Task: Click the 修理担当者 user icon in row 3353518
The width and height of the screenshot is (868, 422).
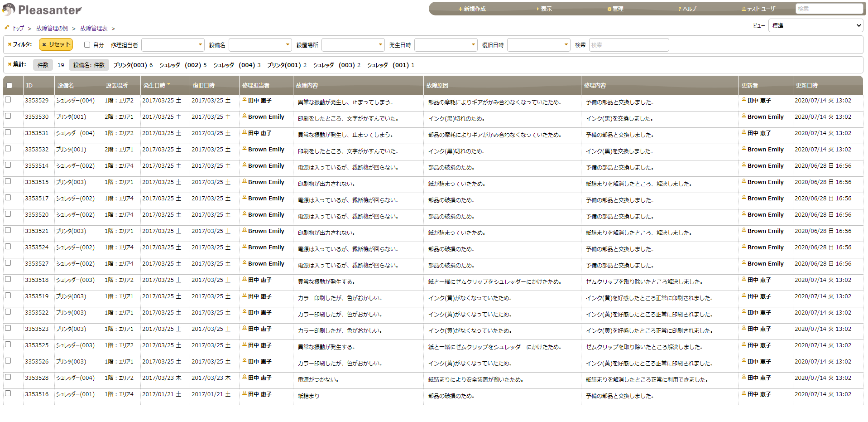Action: [245, 279]
